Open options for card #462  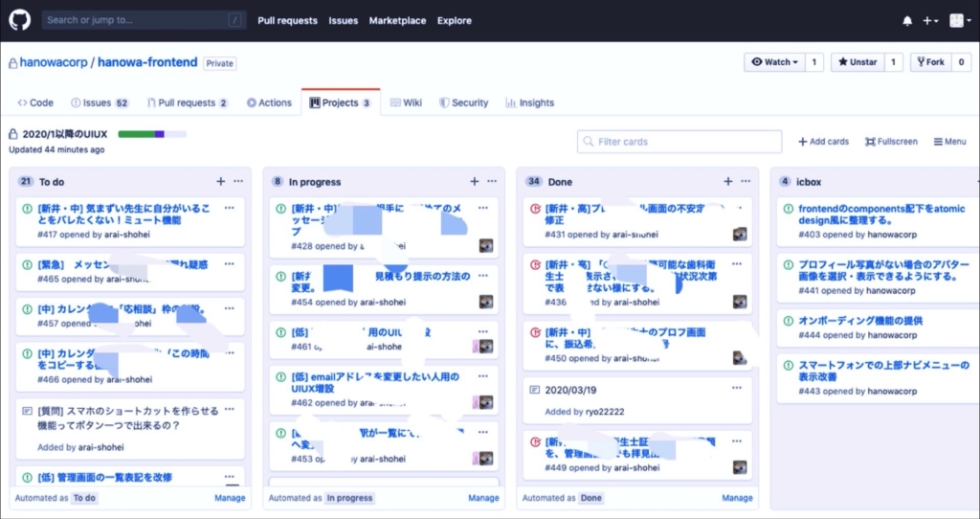point(483,375)
